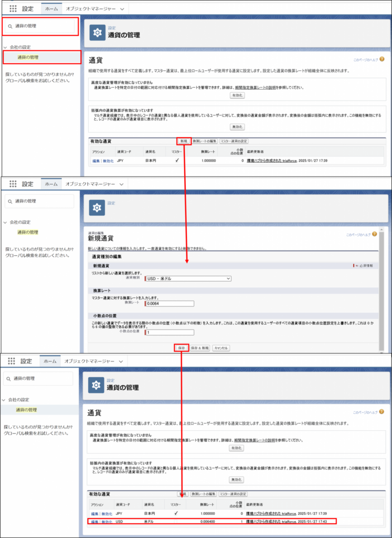The width and height of the screenshot is (392, 538).
Task: Click the help icon on the 新規通貨 page
Action: click(x=375, y=234)
